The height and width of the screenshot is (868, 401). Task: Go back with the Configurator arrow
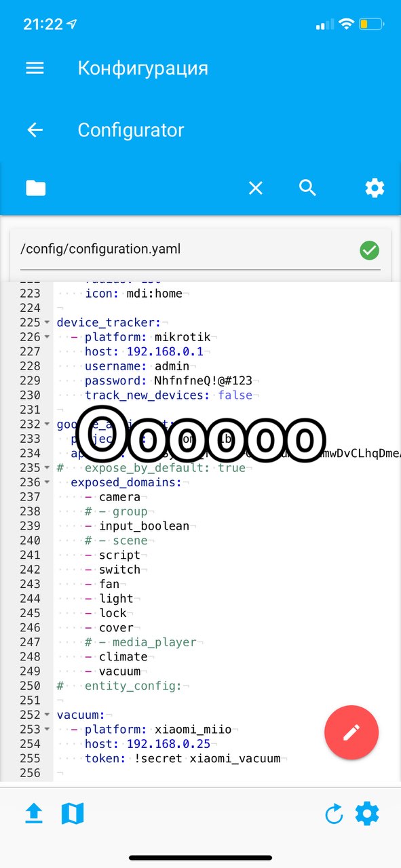[35, 130]
